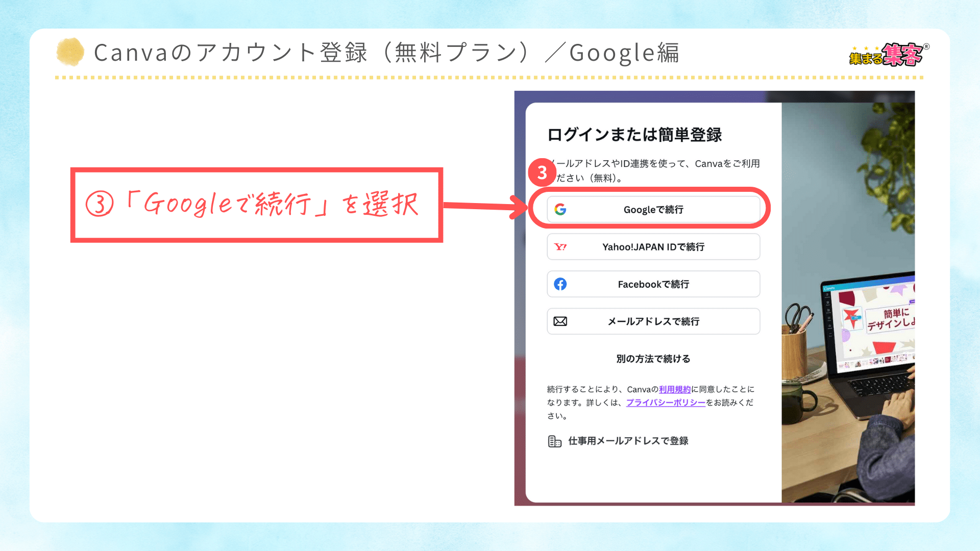Click the office building work-email icon
The width and height of the screenshot is (980, 551).
pyautogui.click(x=554, y=441)
